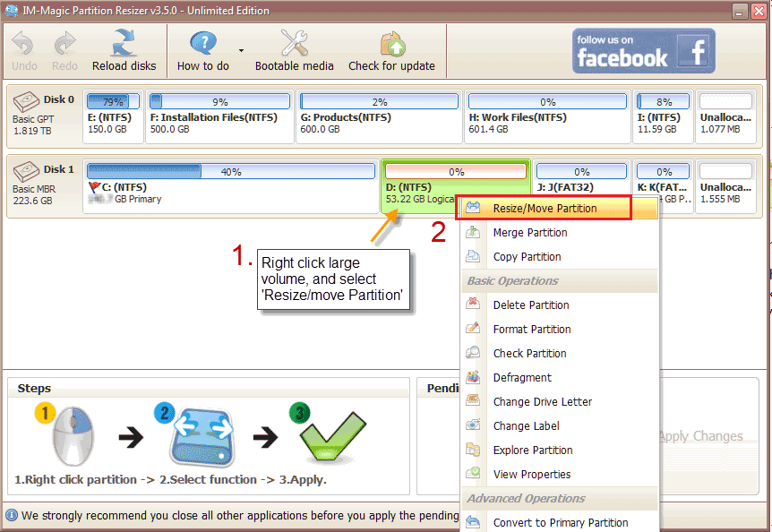Click the C: partition 40% usage bar
Image resolution: width=772 pixels, height=532 pixels.
click(x=231, y=171)
